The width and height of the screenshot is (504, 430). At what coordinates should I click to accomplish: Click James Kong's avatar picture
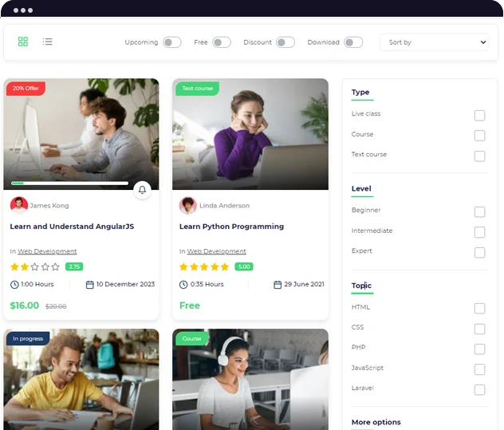point(19,205)
